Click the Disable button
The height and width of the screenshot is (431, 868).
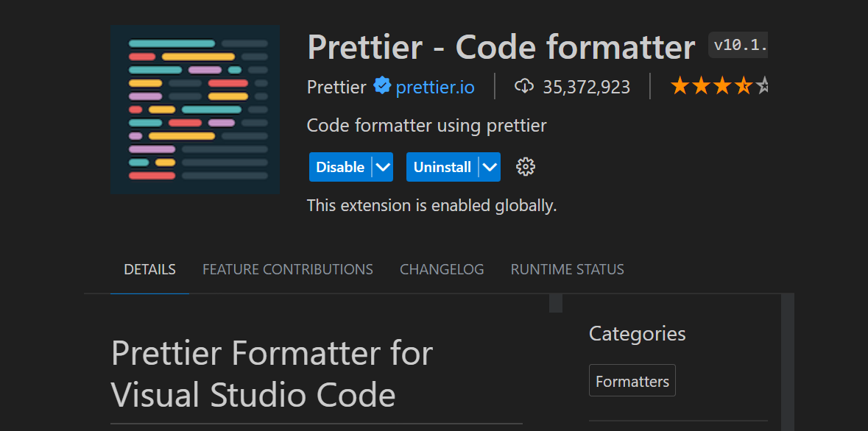340,167
